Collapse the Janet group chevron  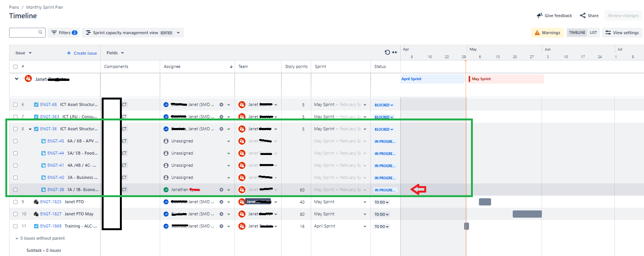click(17, 79)
